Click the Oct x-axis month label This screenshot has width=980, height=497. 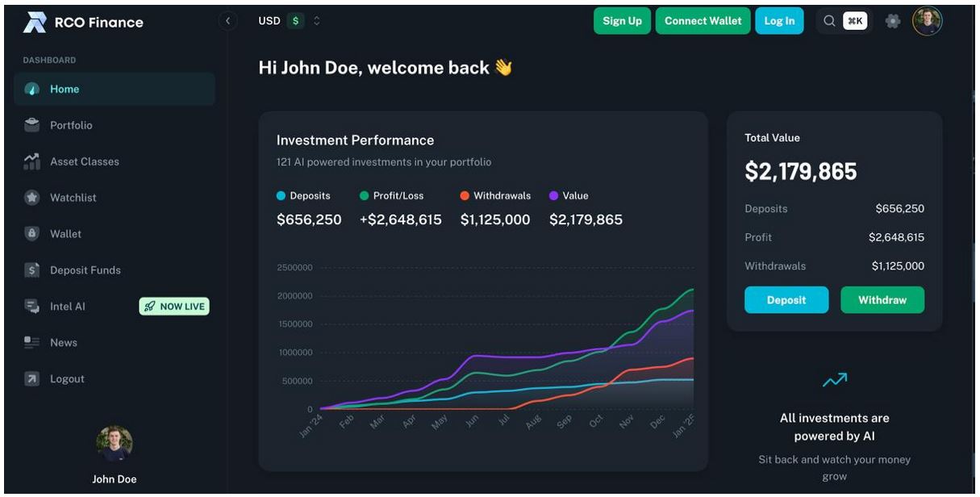pos(597,422)
